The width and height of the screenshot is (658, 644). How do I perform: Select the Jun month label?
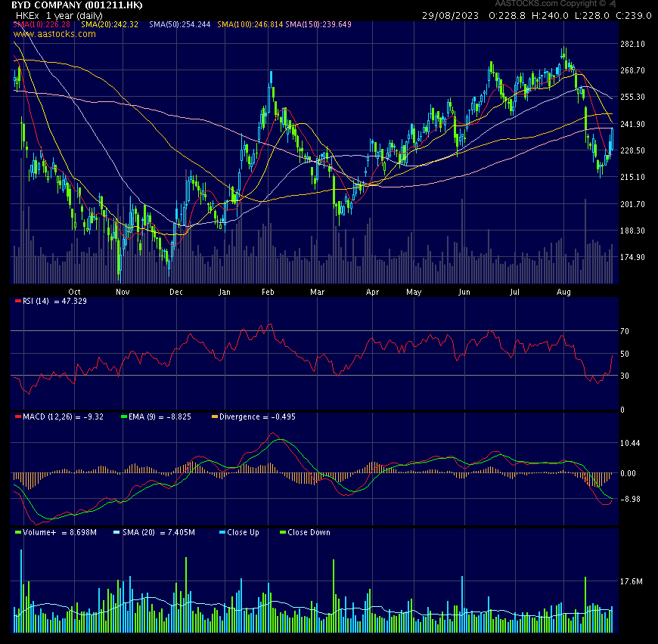[464, 292]
